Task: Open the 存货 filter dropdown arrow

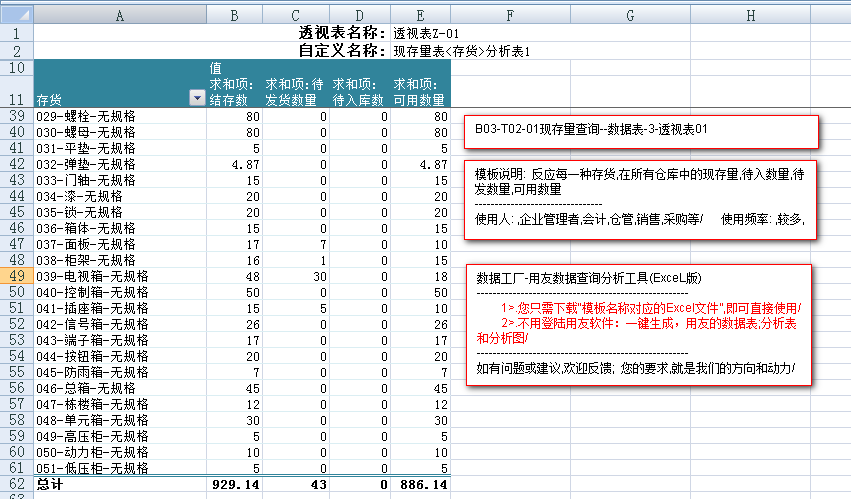Action: [196, 98]
